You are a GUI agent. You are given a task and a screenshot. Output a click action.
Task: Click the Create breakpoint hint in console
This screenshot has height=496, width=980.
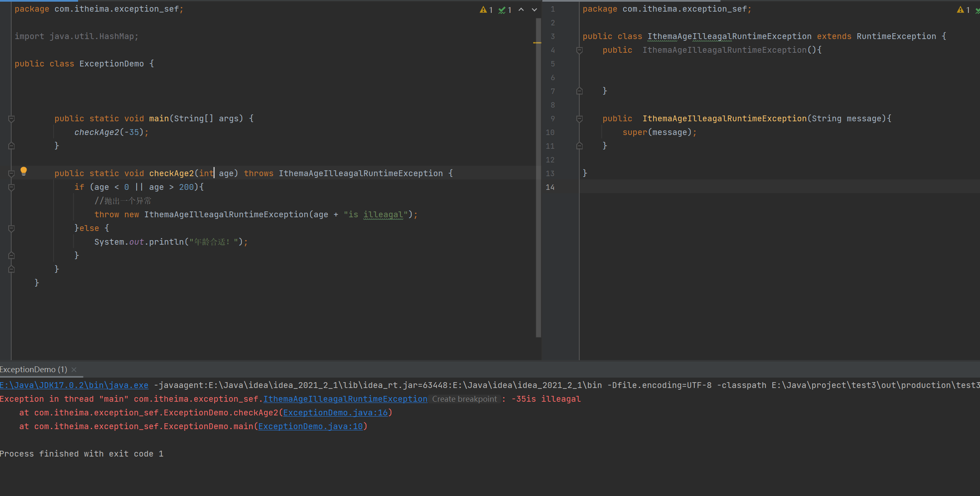point(464,399)
